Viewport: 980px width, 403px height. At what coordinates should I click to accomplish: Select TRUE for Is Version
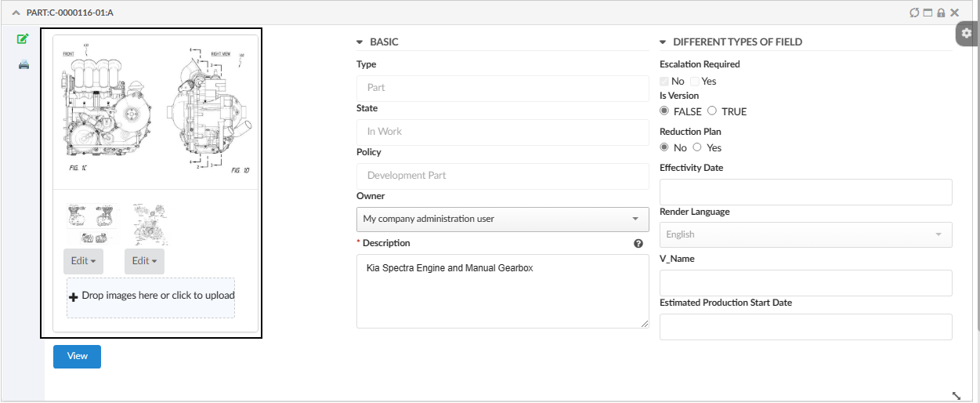[x=712, y=111]
